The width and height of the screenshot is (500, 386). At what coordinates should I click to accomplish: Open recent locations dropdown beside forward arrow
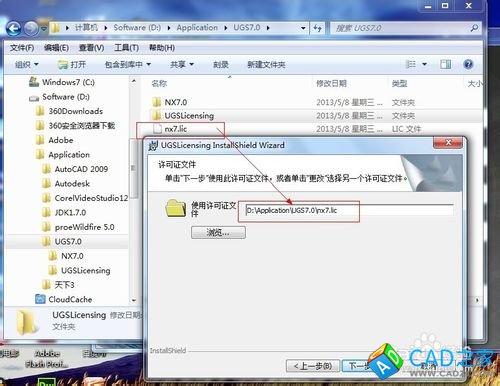pyautogui.click(x=44, y=29)
